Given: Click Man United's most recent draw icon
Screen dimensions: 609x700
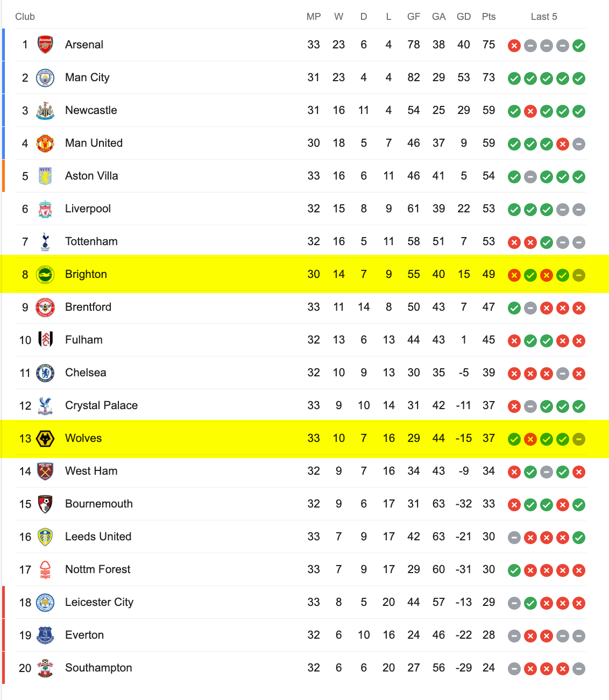Looking at the screenshot, I should coord(579,144).
